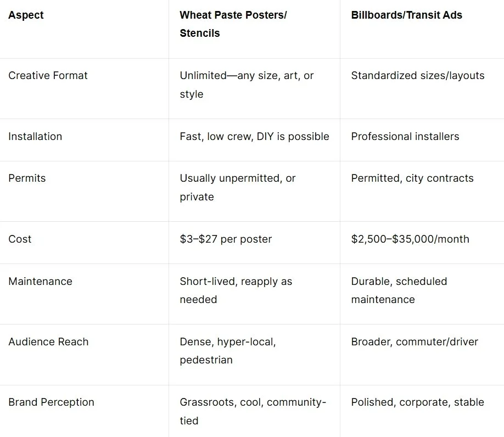Select the Brand Perception row label
Image resolution: width=504 pixels, height=437 pixels.
(x=51, y=402)
